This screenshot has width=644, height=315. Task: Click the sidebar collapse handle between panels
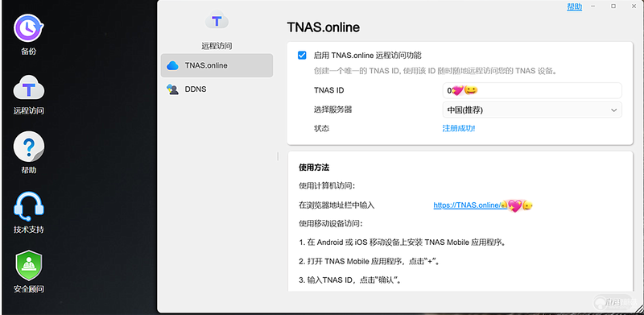coord(278,156)
